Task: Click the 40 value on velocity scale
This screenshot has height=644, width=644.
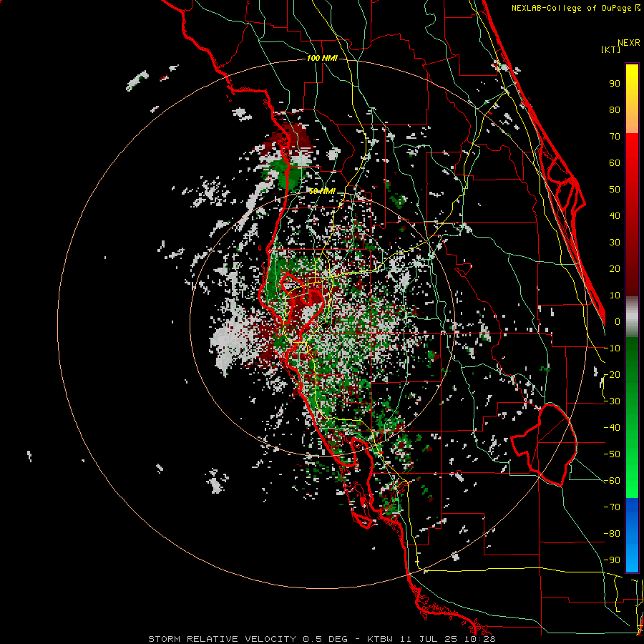Action: coord(615,215)
